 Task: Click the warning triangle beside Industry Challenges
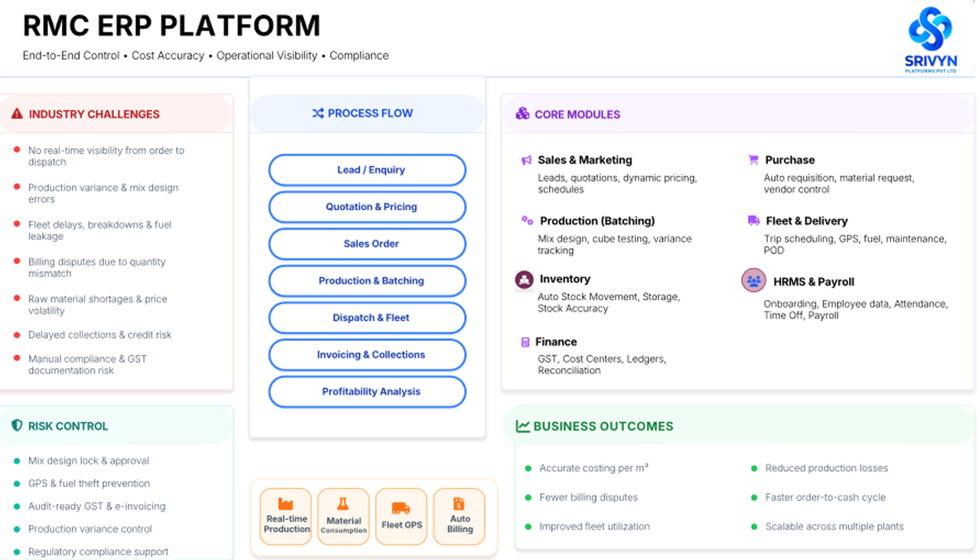[17, 114]
